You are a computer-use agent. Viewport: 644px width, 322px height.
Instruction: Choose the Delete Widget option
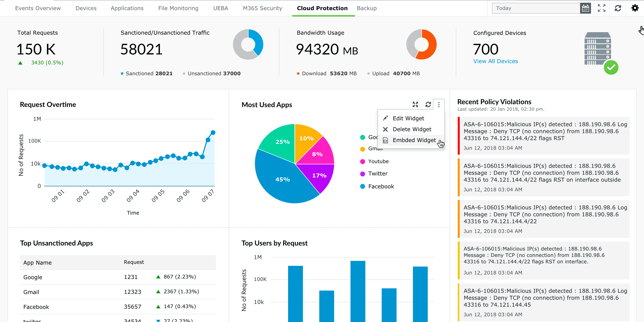412,129
